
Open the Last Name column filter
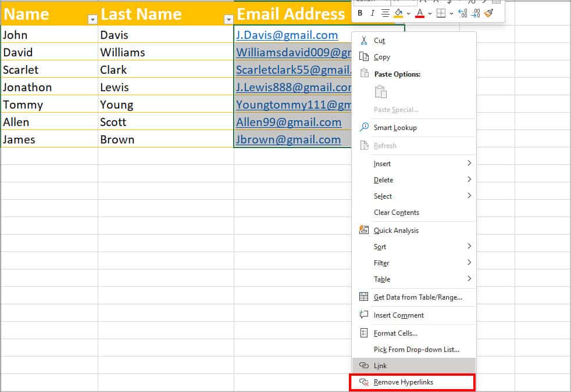coord(229,19)
